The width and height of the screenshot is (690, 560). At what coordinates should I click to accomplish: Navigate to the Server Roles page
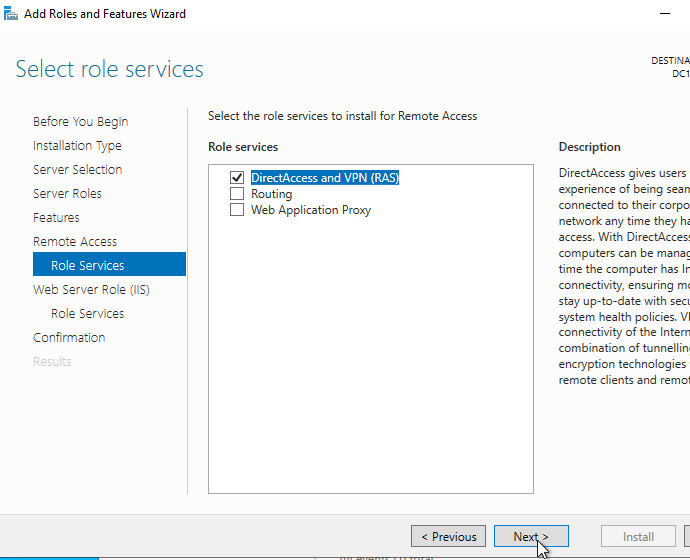(x=67, y=194)
